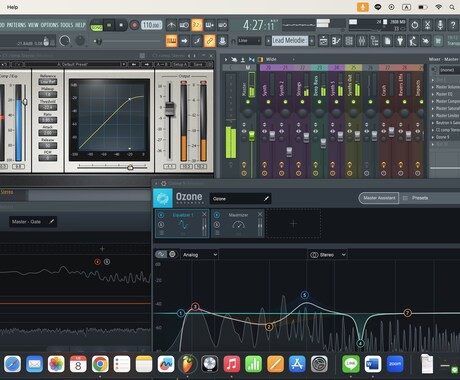Open the macOS Help menu

[12, 7]
